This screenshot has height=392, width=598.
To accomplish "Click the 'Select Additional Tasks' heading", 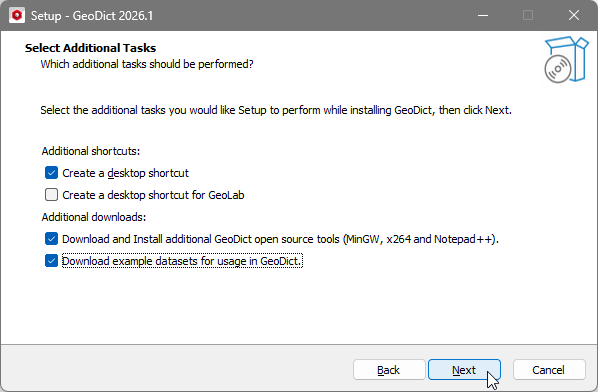I will (90, 48).
